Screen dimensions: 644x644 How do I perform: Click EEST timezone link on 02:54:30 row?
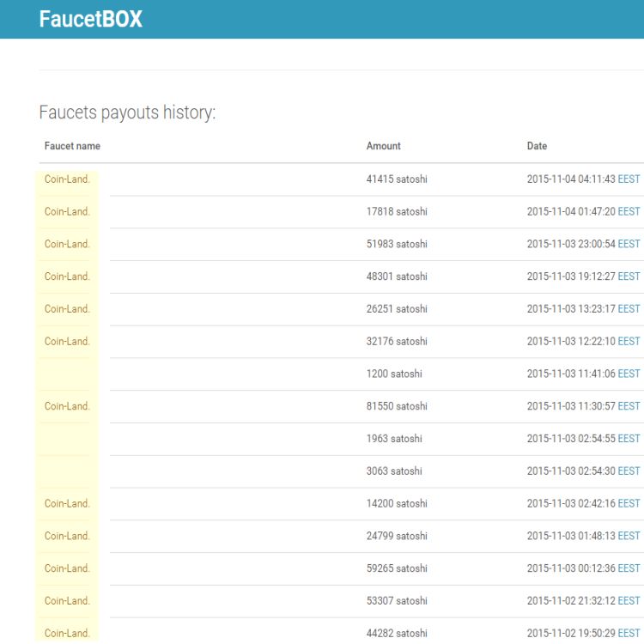(x=629, y=471)
